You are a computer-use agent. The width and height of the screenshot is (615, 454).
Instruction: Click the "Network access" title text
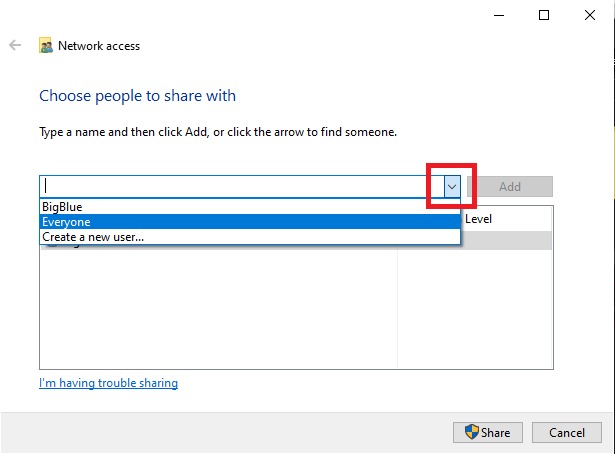(x=99, y=46)
